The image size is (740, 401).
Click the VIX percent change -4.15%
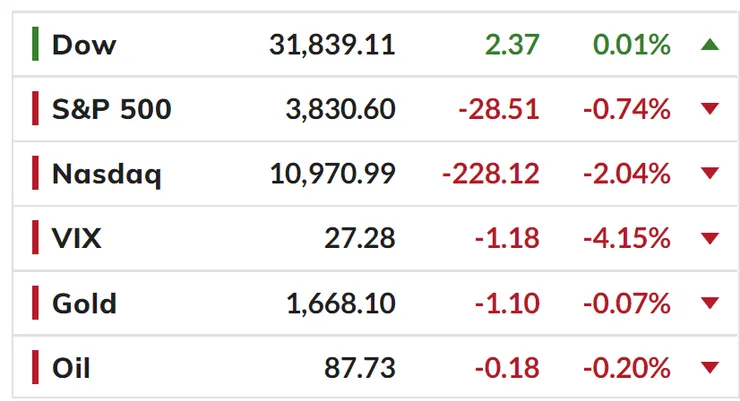(628, 238)
